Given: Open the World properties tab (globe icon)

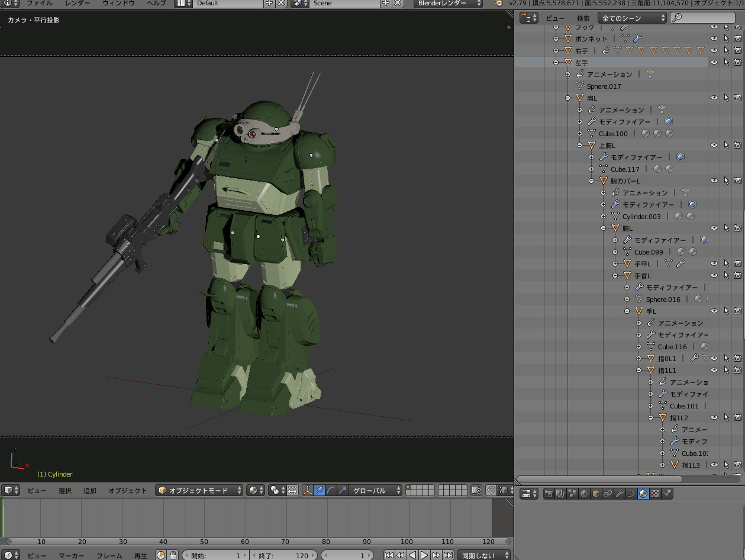Looking at the screenshot, I should pos(585,494).
